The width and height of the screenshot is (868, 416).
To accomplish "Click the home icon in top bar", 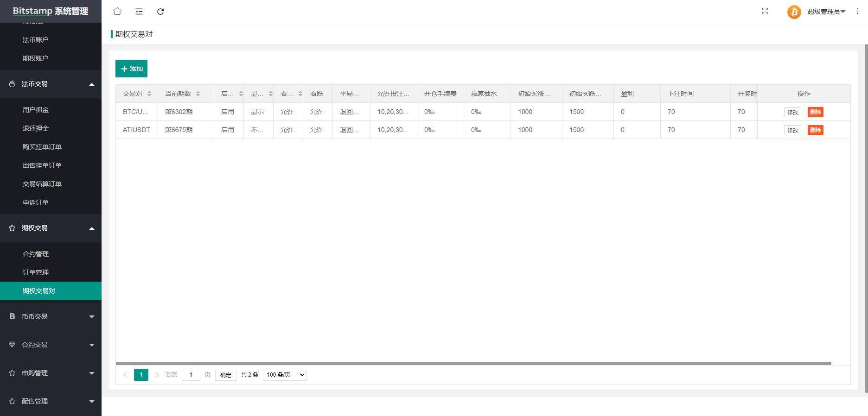I will (117, 11).
